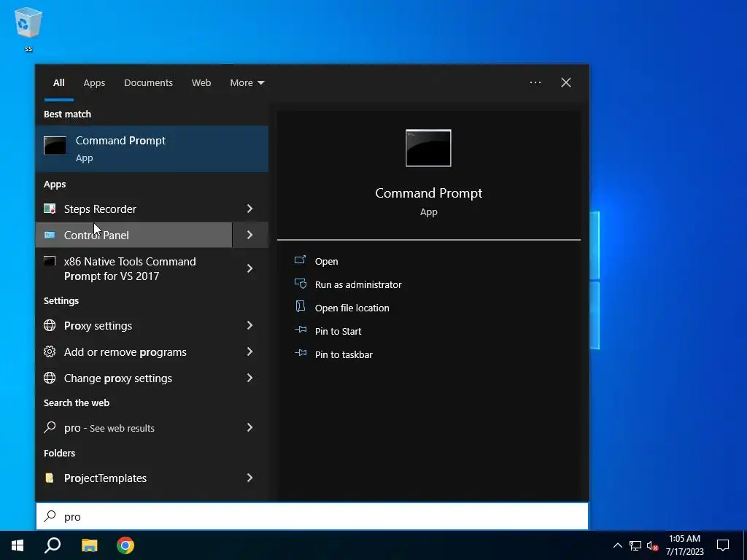Viewport: 747px width, 560px height.
Task: Expand ProjectTemplates folder arrow
Action: click(x=249, y=478)
